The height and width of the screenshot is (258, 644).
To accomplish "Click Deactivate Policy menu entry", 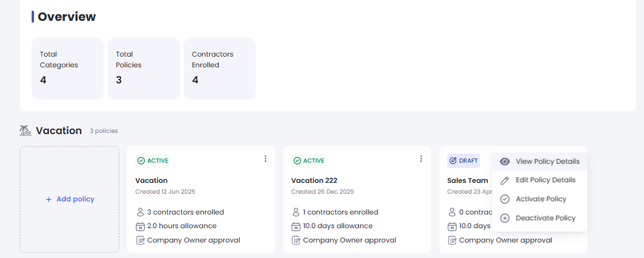I will click(x=545, y=218).
